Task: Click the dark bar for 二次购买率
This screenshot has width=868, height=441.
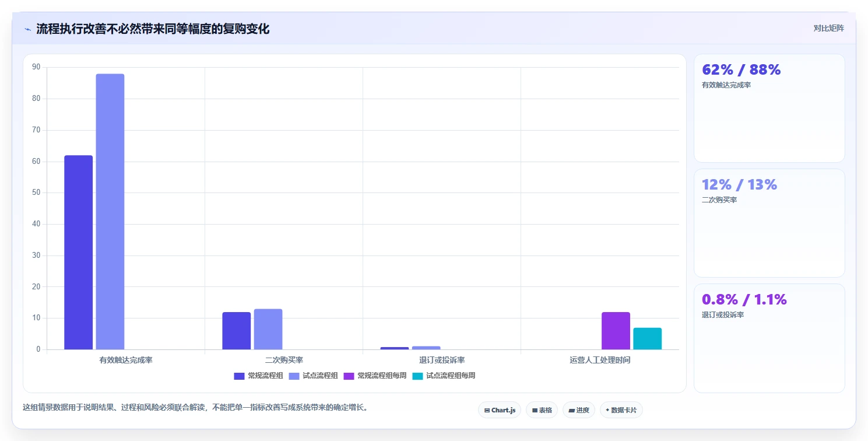Action: tap(236, 331)
